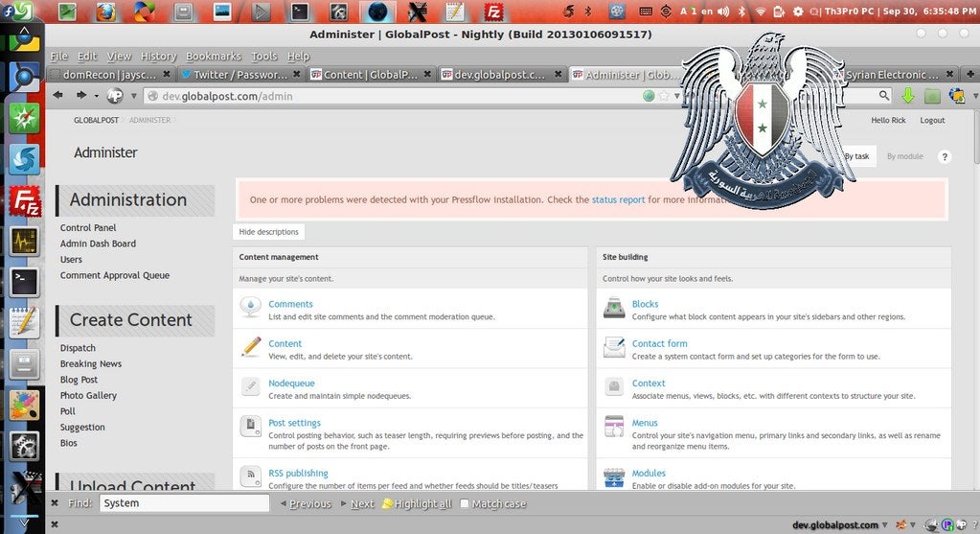Click the Context row icon
Image resolution: width=980 pixels, height=534 pixels.
[x=614, y=386]
